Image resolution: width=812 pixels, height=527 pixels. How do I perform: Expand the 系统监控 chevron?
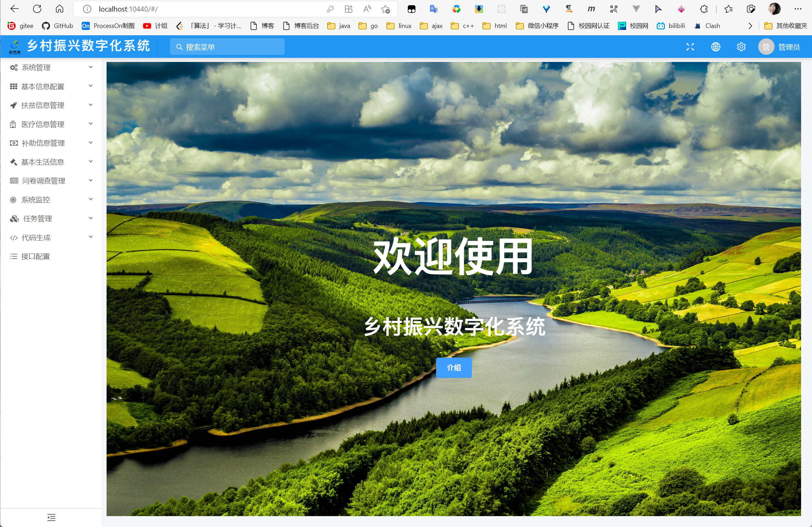click(x=91, y=199)
